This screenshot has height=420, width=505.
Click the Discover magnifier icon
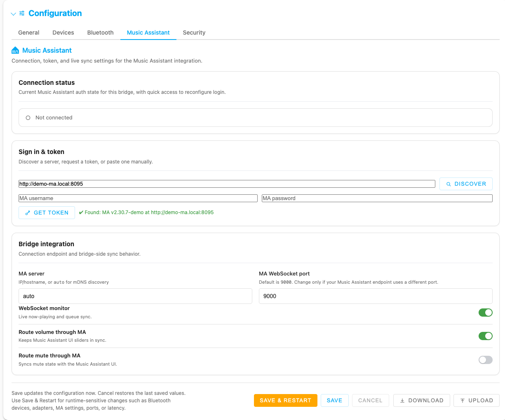click(x=449, y=184)
